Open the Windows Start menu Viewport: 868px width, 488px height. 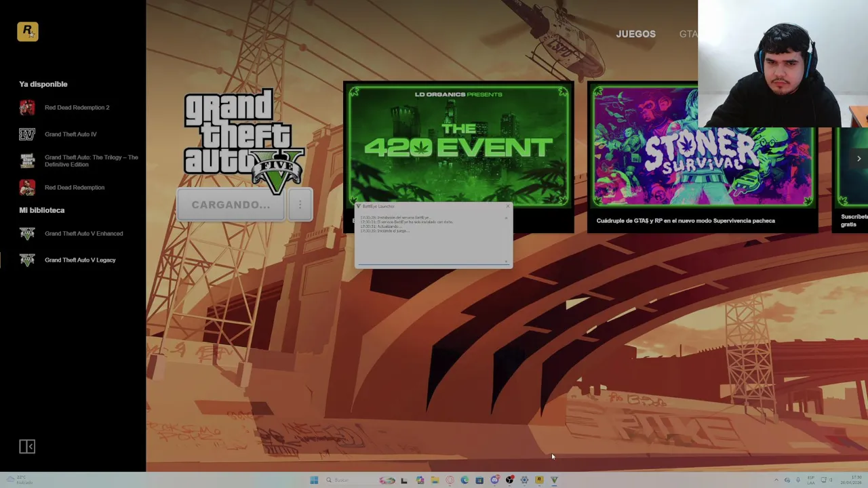pos(314,480)
